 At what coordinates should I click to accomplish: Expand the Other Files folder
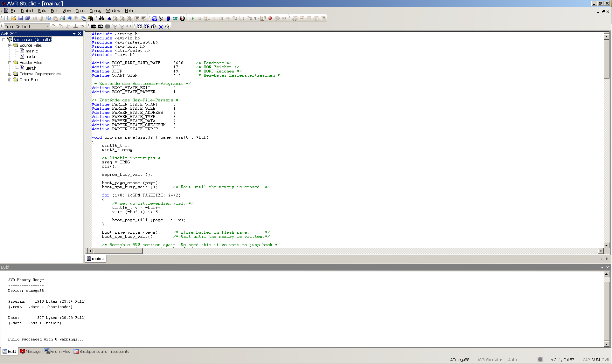[10, 80]
